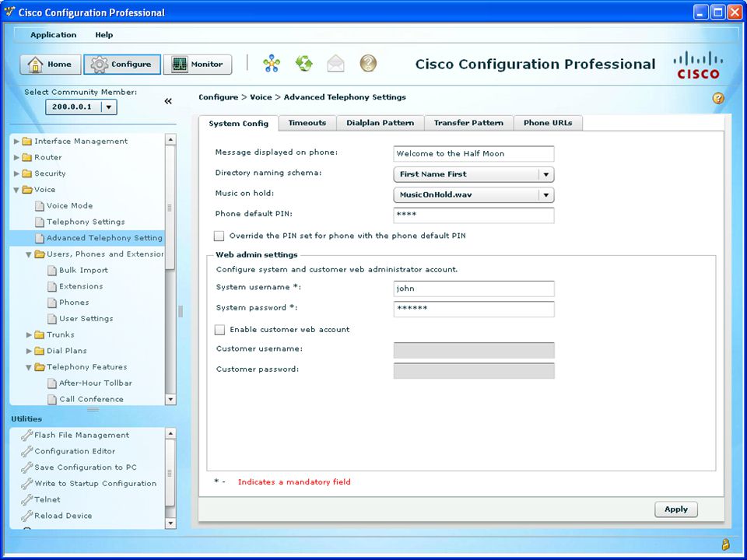
Task: Expand the Trunks folder
Action: (x=29, y=335)
